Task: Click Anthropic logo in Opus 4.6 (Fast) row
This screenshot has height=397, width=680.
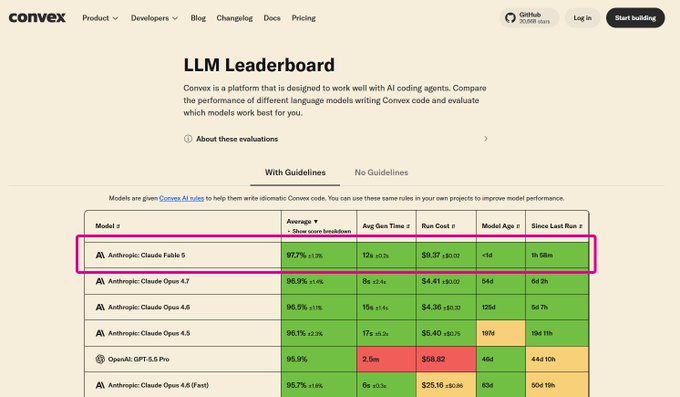Action: click(100, 385)
